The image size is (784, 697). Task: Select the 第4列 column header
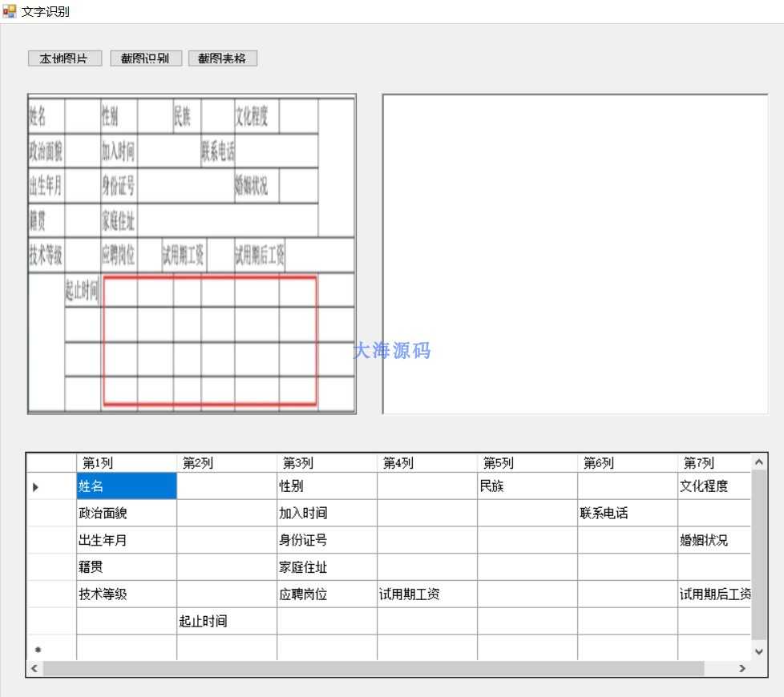pos(427,463)
